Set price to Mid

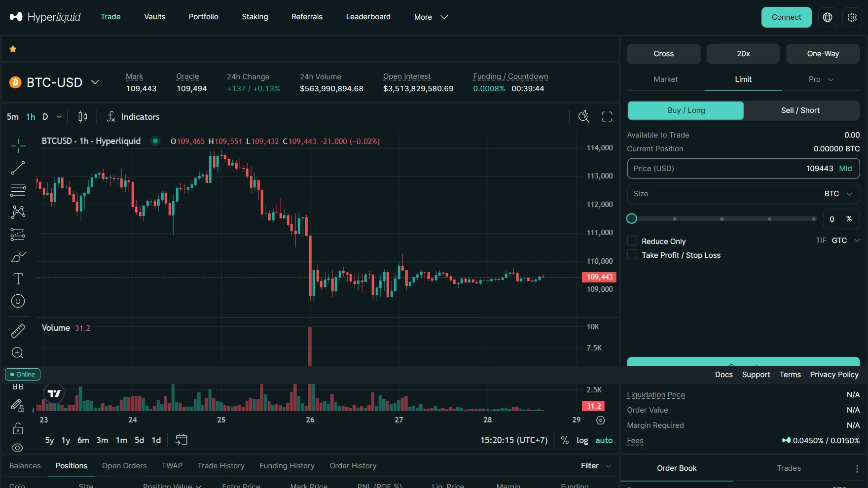(x=845, y=169)
